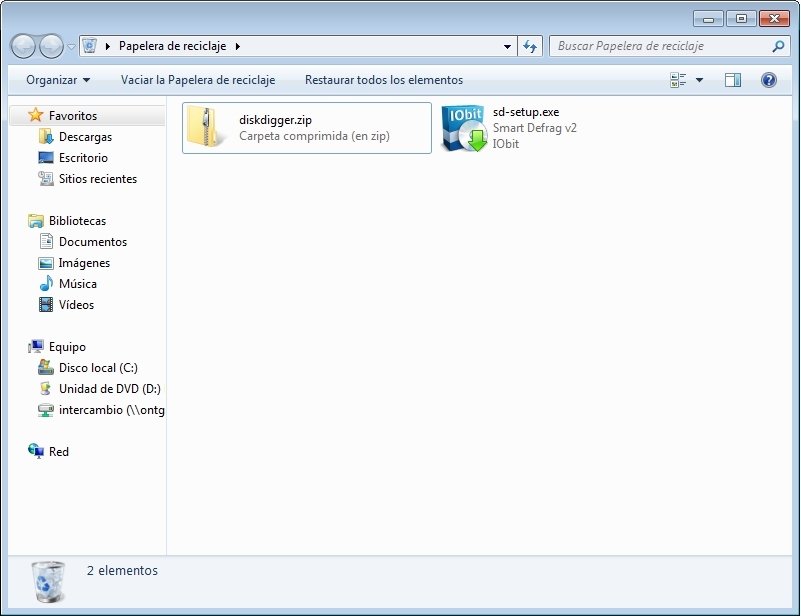This screenshot has height=616, width=801.
Task: Expand the arrow after Papelera de reciclaje breadcrumb
Action: point(238,46)
